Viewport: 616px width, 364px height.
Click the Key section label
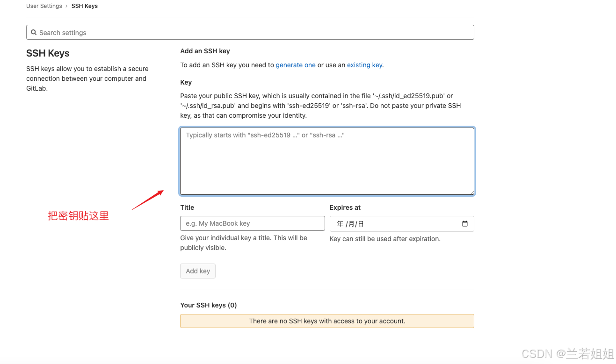pos(186,82)
